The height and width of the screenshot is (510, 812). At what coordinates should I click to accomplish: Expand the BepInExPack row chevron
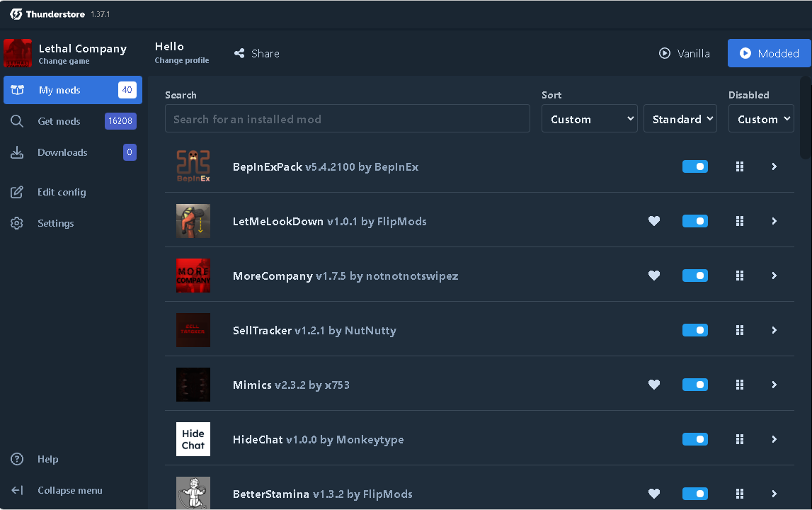774,166
